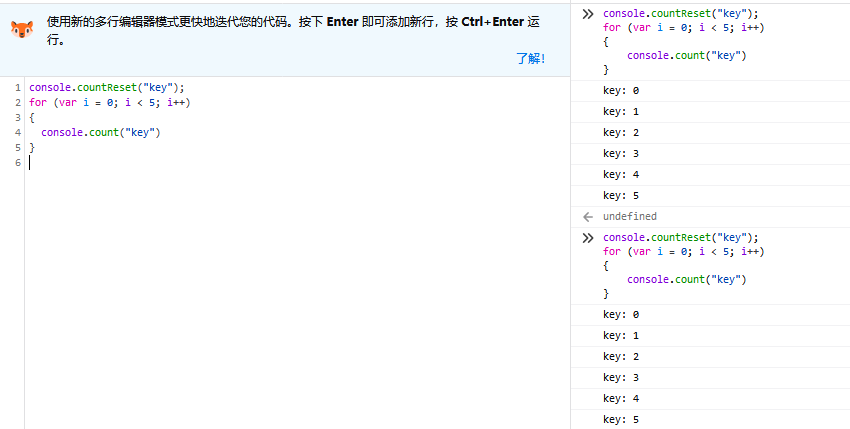Click the Firefox fox mascot icon
Viewport: 850px width, 429px height.
click(x=22, y=29)
